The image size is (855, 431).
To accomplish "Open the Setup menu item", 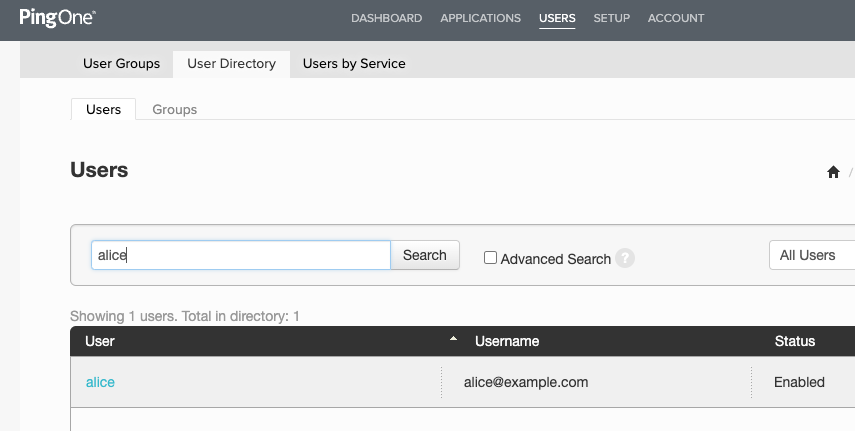I will (x=611, y=18).
